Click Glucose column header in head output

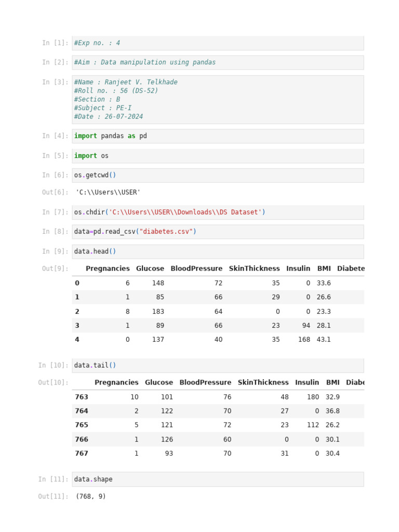[150, 269]
